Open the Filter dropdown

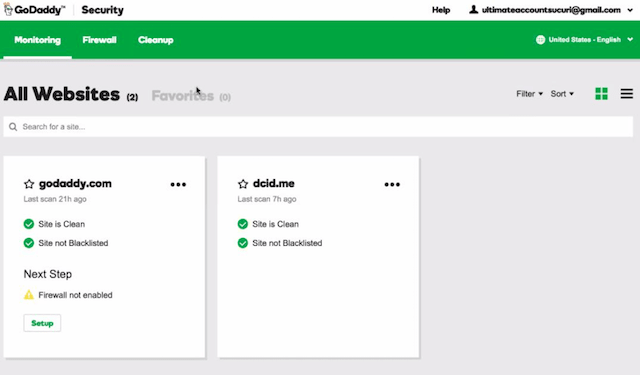[529, 94]
